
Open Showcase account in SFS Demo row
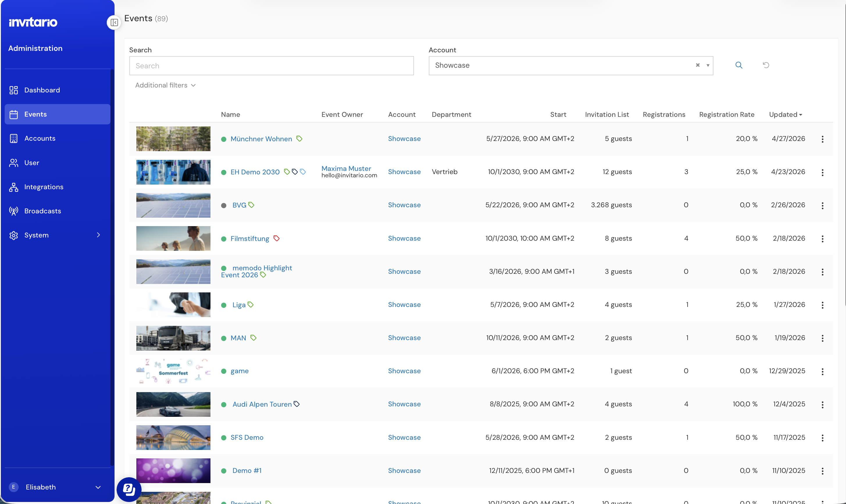(404, 437)
